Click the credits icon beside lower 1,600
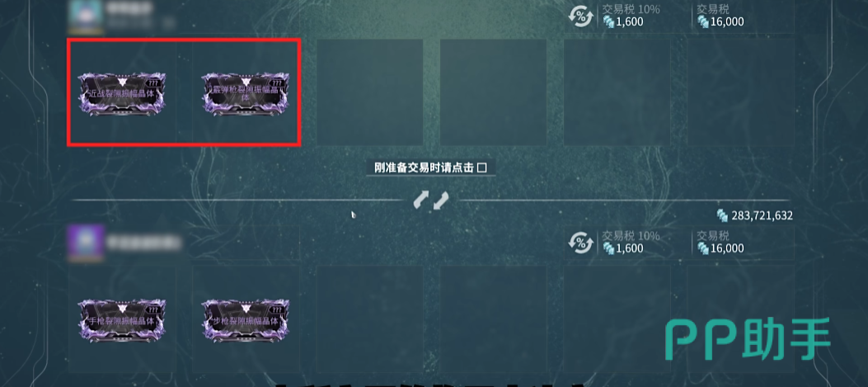 [608, 248]
